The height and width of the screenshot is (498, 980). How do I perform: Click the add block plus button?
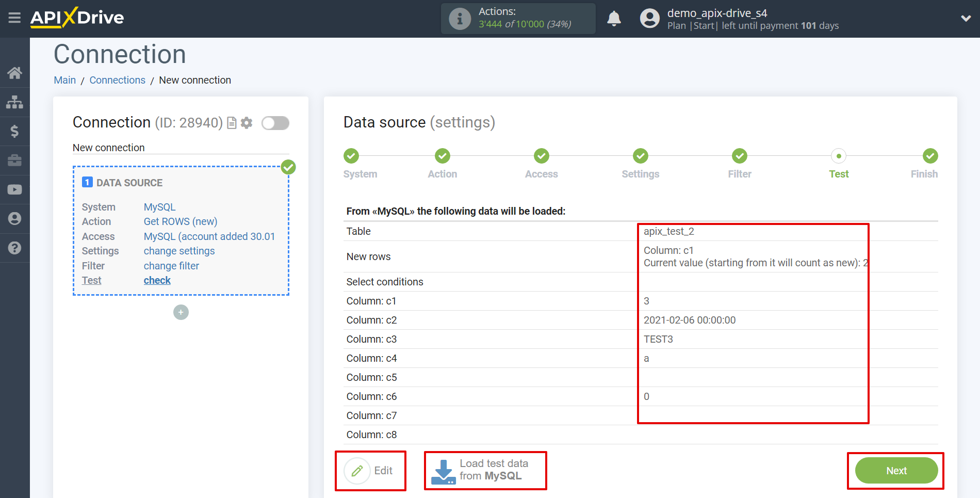tap(181, 312)
